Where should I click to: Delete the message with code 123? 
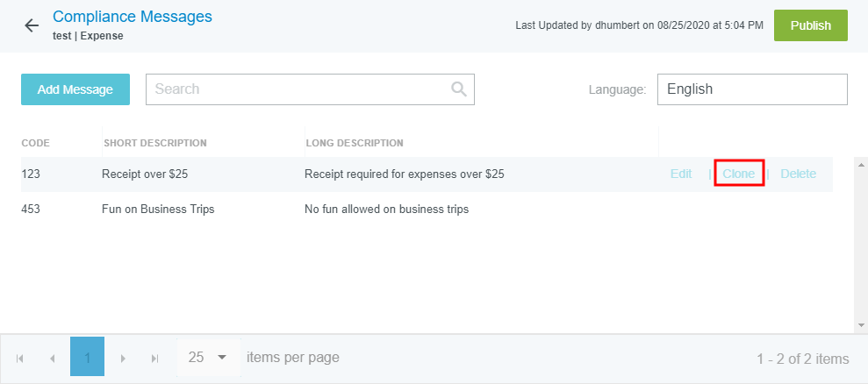point(798,174)
